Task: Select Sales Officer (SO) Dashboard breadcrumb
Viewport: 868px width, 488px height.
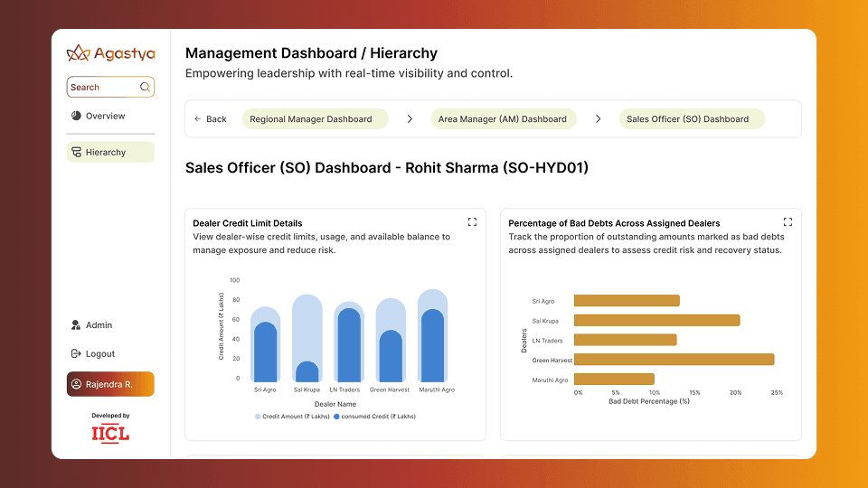Action: (x=688, y=119)
